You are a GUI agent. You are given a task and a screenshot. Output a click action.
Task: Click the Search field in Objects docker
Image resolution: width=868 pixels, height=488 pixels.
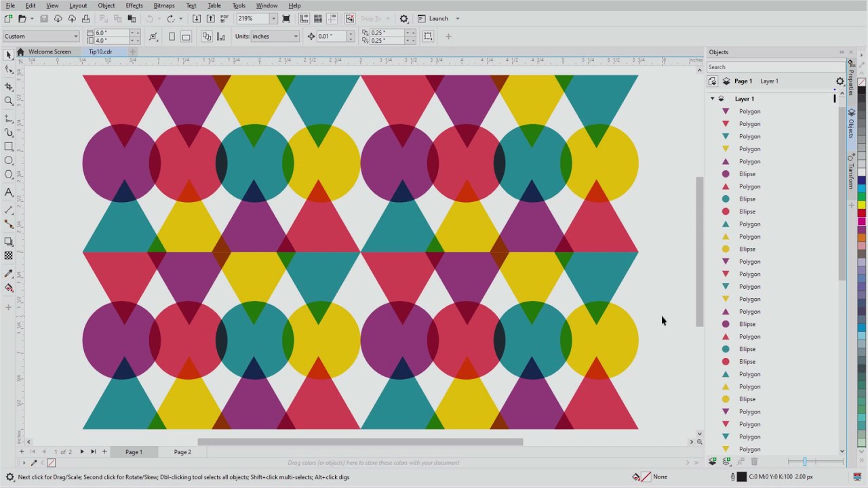(775, 67)
